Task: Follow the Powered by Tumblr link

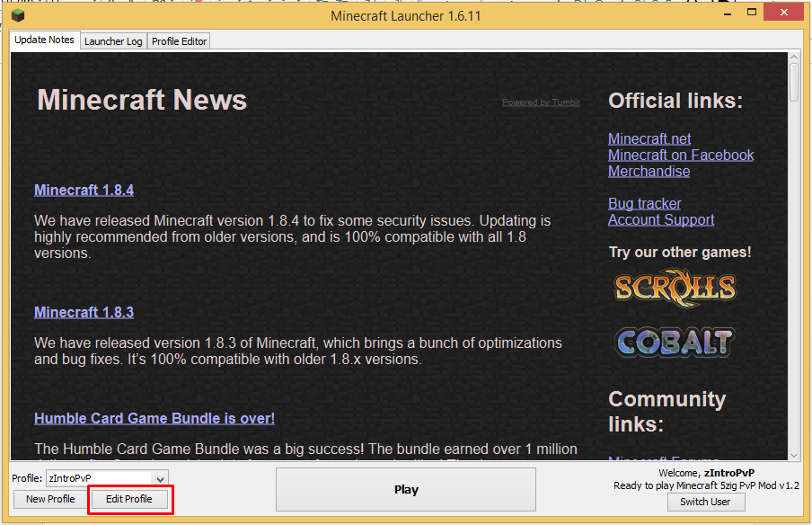Action: [x=541, y=102]
